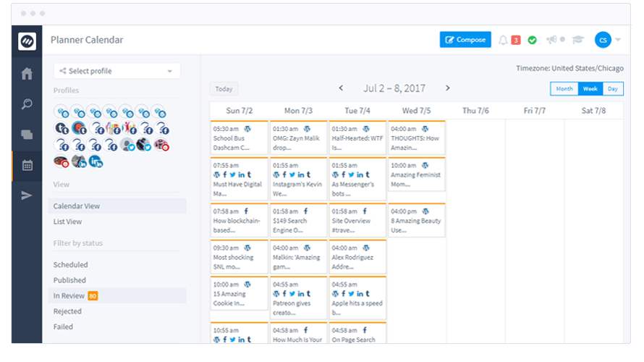Open the home icon in sidebar

point(27,74)
